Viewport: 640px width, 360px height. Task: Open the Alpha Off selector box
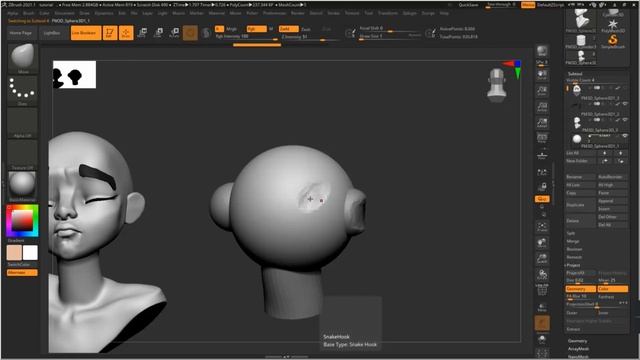coord(22,123)
